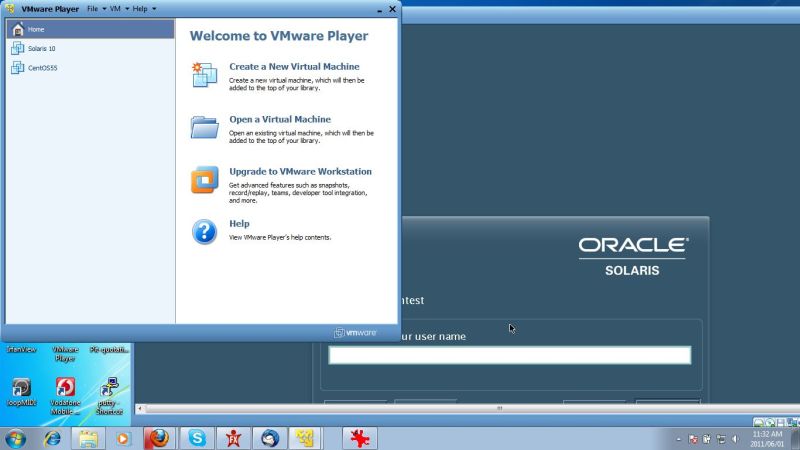Click the Help link in welcome pane

tap(239, 223)
